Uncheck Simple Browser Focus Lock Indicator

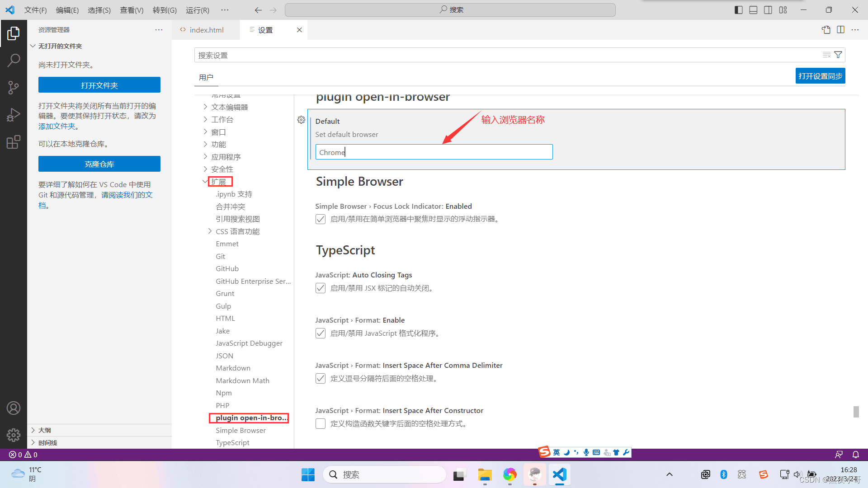(x=321, y=219)
